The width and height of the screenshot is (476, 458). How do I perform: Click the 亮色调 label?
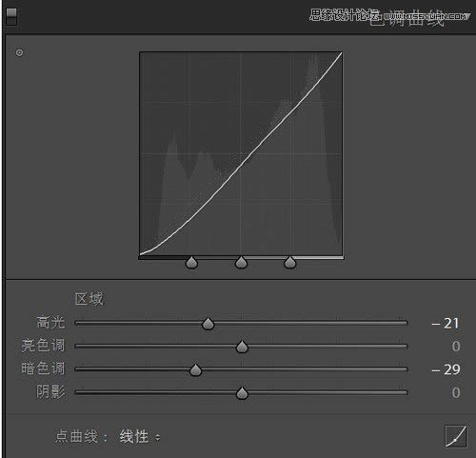point(43,346)
